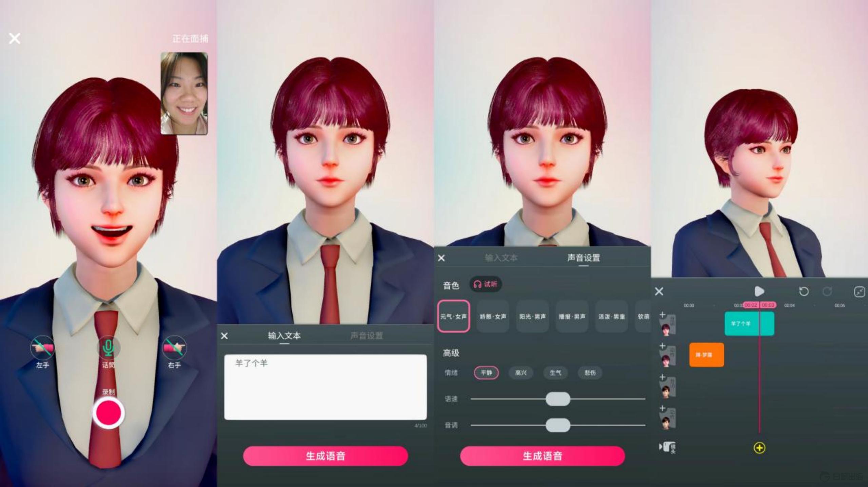Toggle the right hand (右手) capture icon
Screen dimensions: 868x487
point(174,348)
